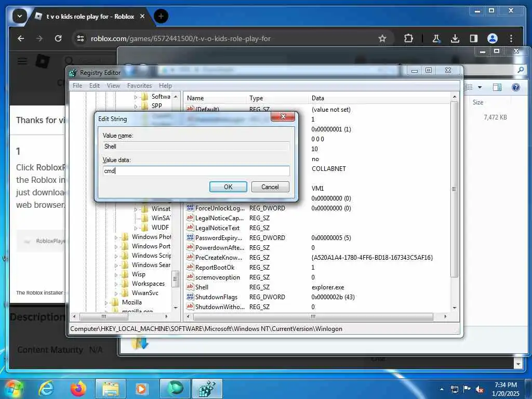Open Chrome extensions puzzle icon
The height and width of the screenshot is (399, 532).
(x=408, y=38)
